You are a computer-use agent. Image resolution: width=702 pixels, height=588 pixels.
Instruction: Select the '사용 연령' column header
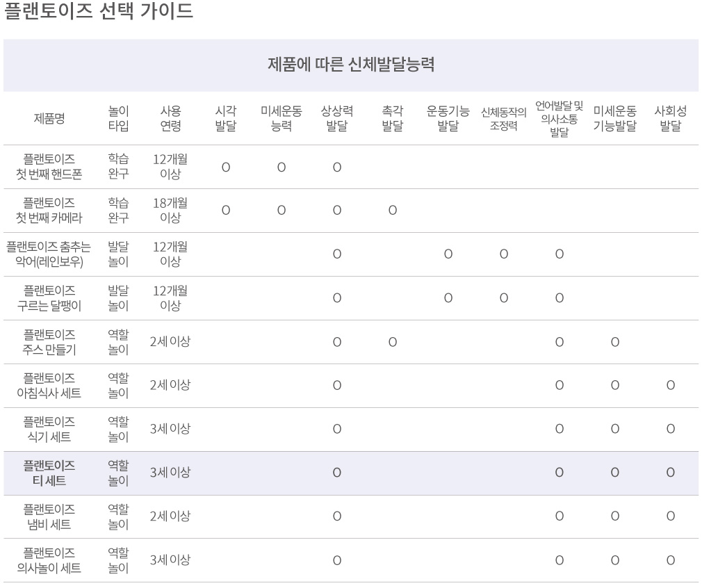pos(170,118)
